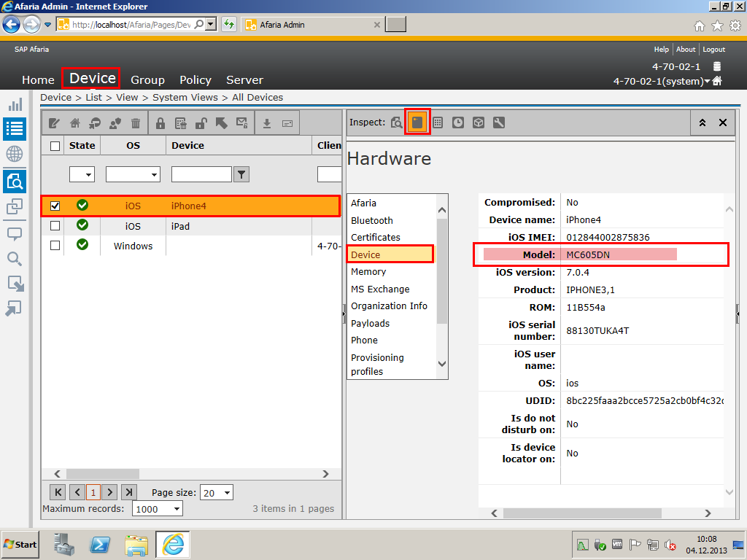
Task: Click the trash delete icon in device toolbar
Action: click(136, 123)
